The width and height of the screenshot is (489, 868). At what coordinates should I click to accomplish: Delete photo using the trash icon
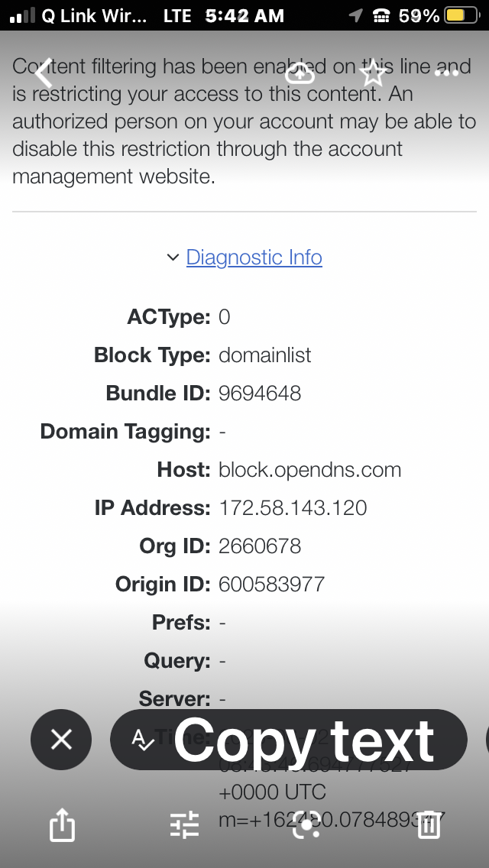(429, 825)
